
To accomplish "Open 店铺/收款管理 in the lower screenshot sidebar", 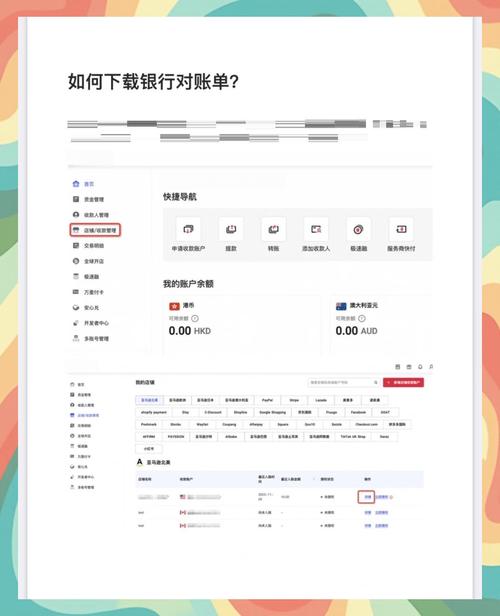I will 85,415.
